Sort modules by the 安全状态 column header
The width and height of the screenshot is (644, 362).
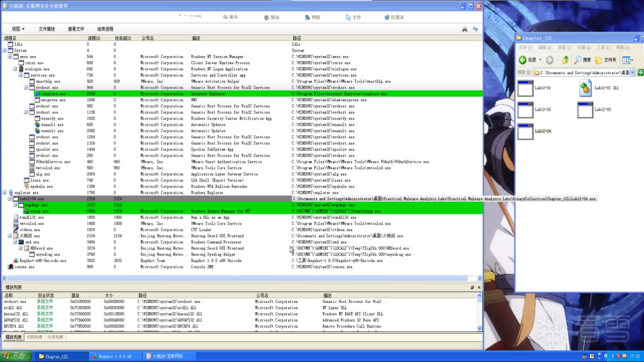45,295
